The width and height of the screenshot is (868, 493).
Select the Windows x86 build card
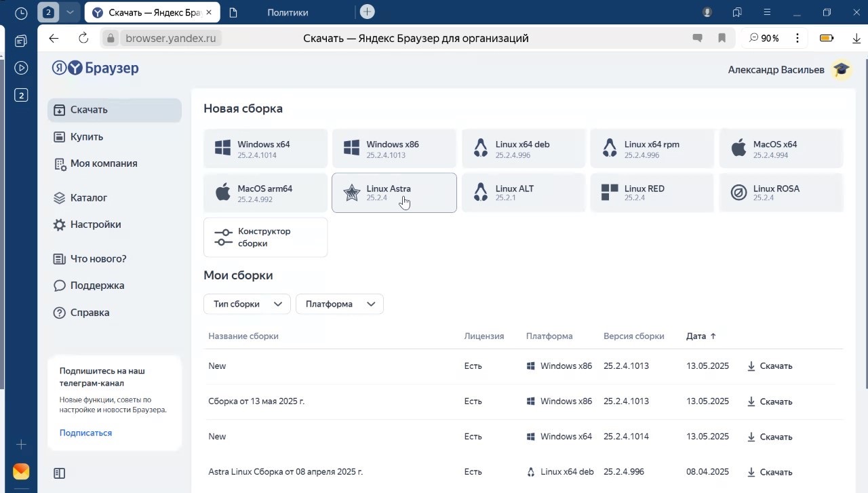pyautogui.click(x=394, y=149)
